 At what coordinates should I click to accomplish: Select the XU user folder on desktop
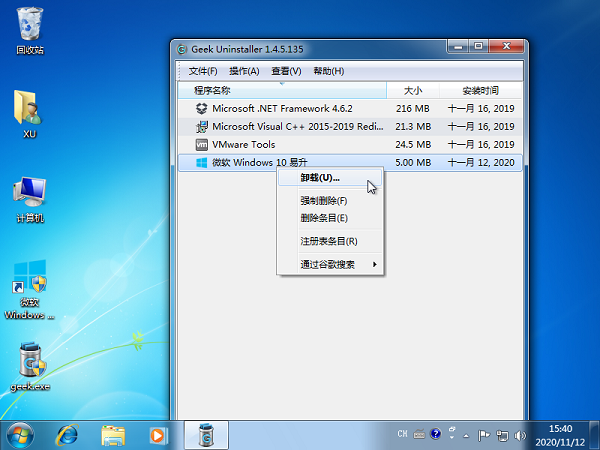pos(29,112)
